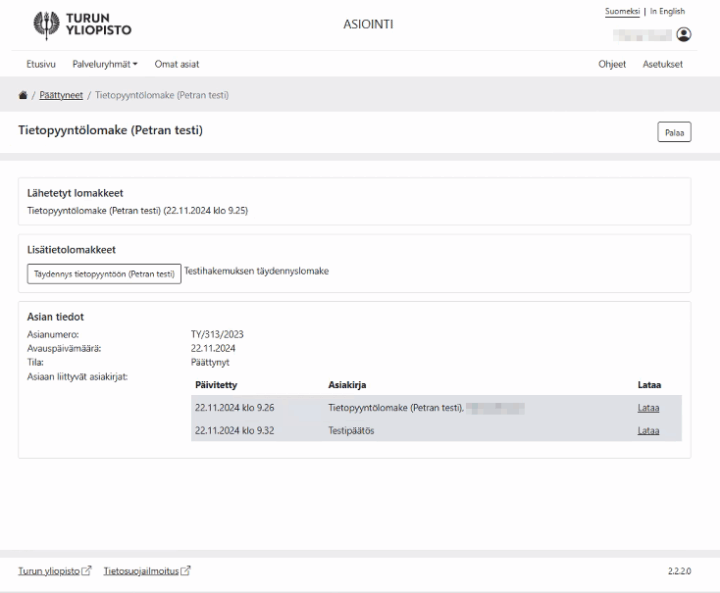Expand the Palveluryhmät dropdown menu
Viewport: 720px width, 593px height.
coord(105,64)
